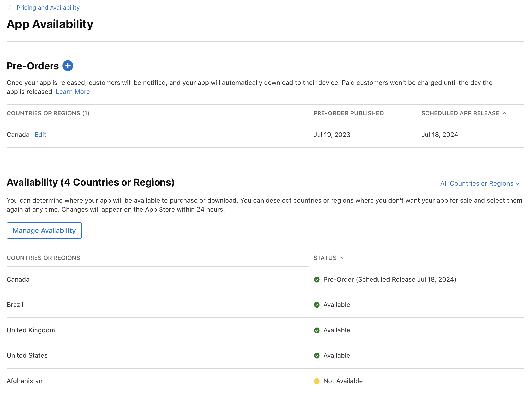This screenshot has width=532, height=400.
Task: Go back to Pricing and Availability
Action: click(x=48, y=8)
